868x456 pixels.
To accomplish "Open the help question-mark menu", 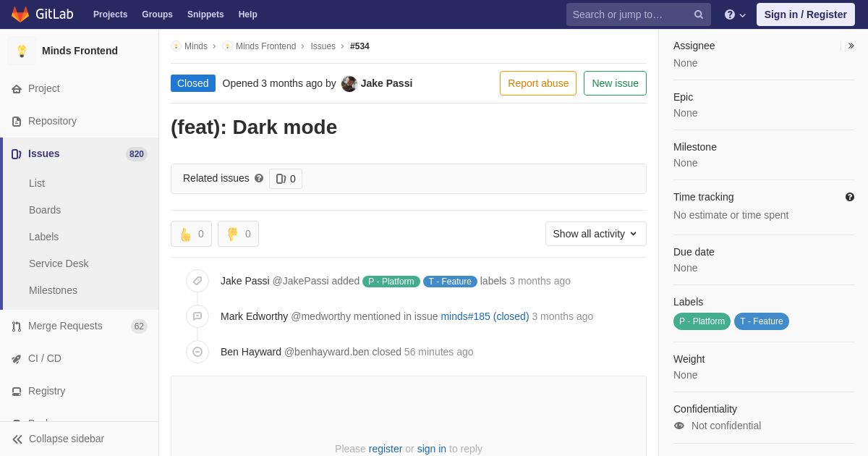I will (x=735, y=14).
